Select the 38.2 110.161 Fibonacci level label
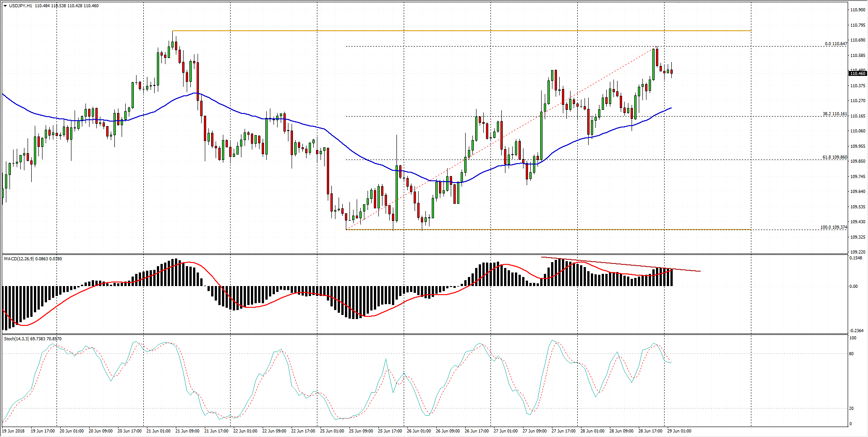The height and width of the screenshot is (437, 868). tap(835, 114)
